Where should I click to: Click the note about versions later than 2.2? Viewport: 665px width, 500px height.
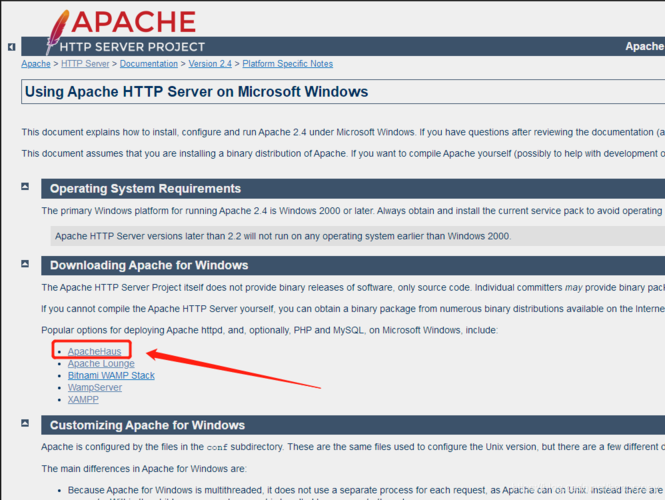(x=283, y=236)
